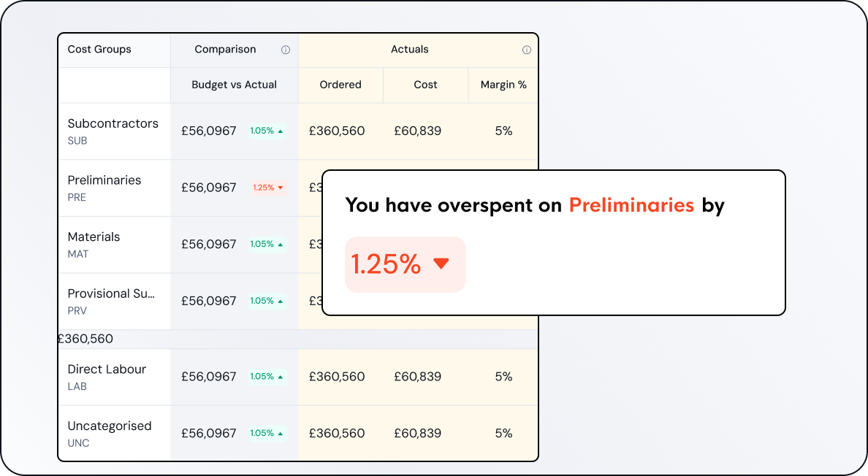This screenshot has width=868, height=476.
Task: Click large red 1.25% down indicator in popup
Action: coord(404,264)
